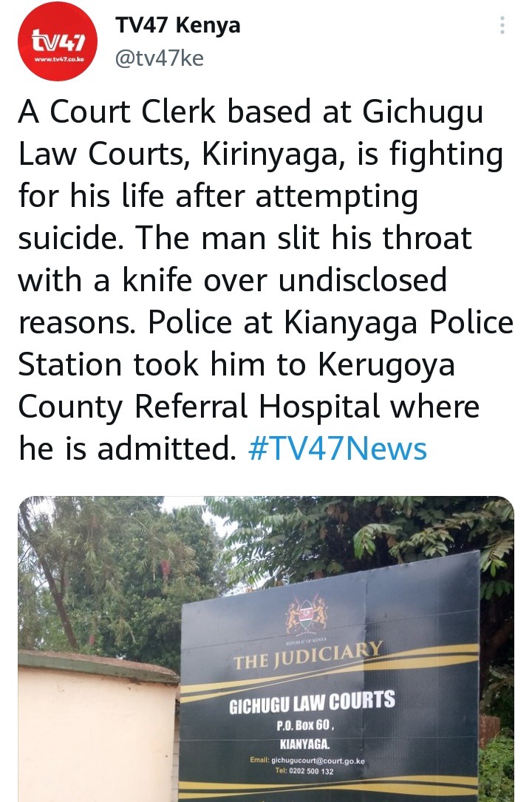The height and width of the screenshot is (802, 532).
Task: Open the attached Gichugu Law Courts photo
Action: (x=266, y=648)
